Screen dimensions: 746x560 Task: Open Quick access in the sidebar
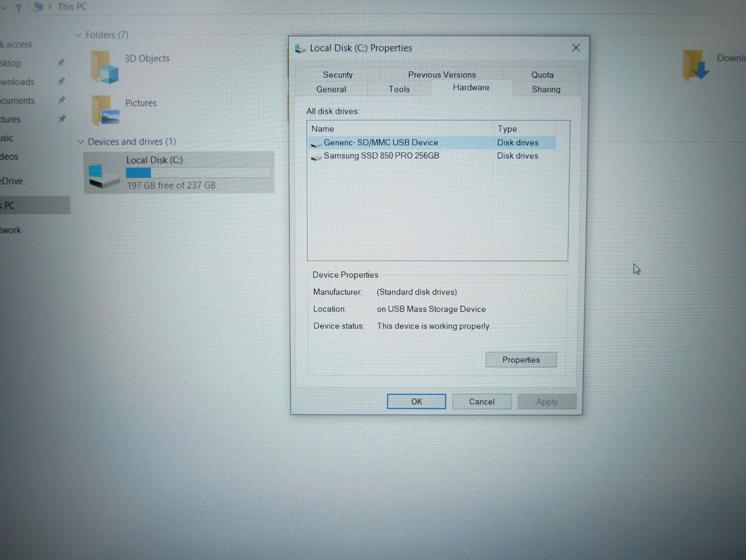[16, 45]
